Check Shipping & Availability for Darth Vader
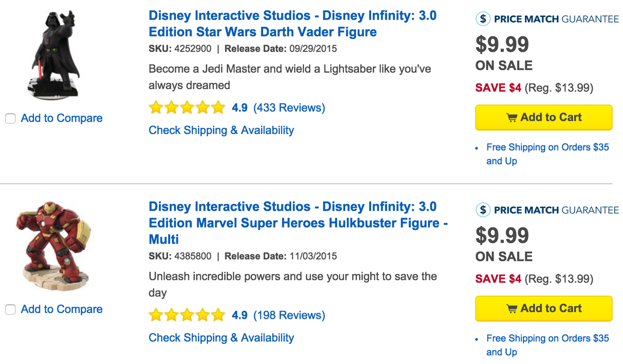This screenshot has width=623, height=364. (221, 130)
